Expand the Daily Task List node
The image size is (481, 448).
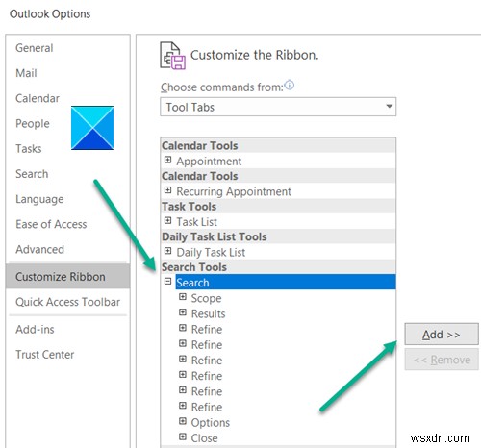[x=167, y=251]
